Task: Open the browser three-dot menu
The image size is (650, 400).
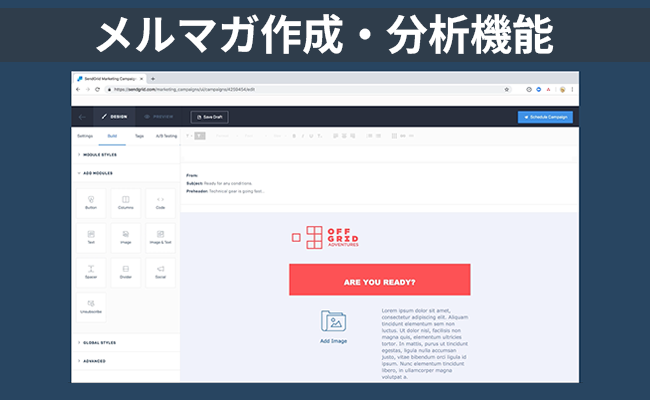Action: point(572,90)
